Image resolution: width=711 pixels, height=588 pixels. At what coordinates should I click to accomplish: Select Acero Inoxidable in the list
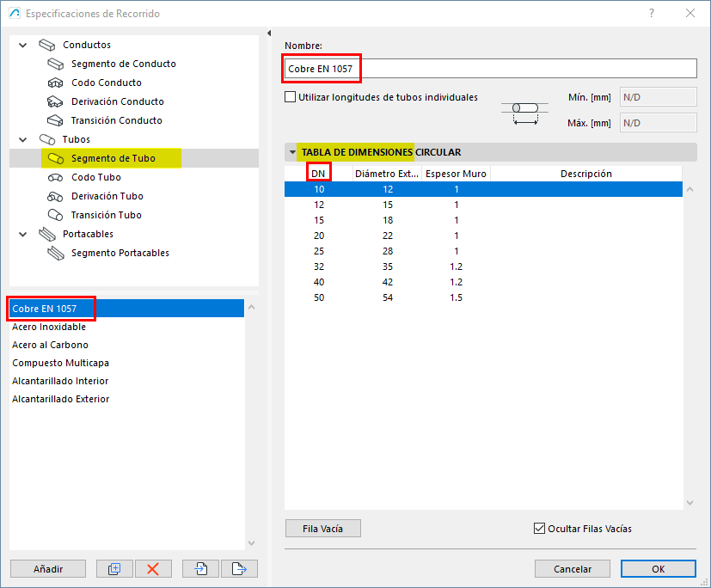tap(127, 327)
